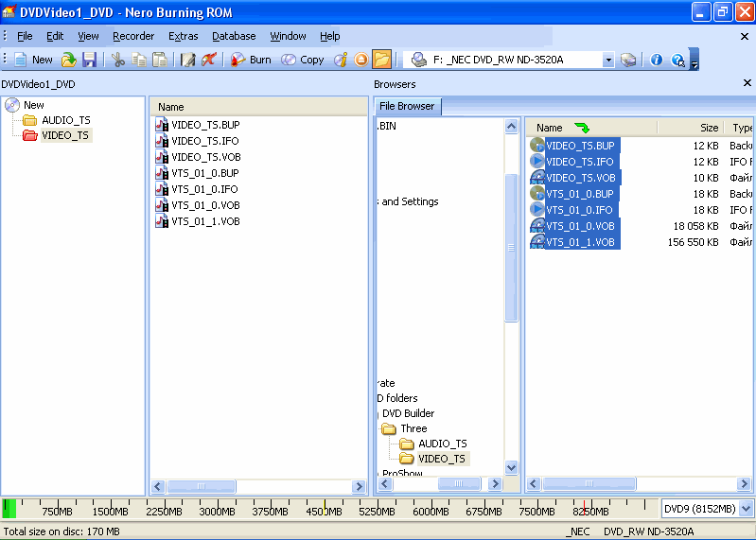Screen dimensions: 756x540
Task: Click the Copy disc button
Action: (302, 60)
